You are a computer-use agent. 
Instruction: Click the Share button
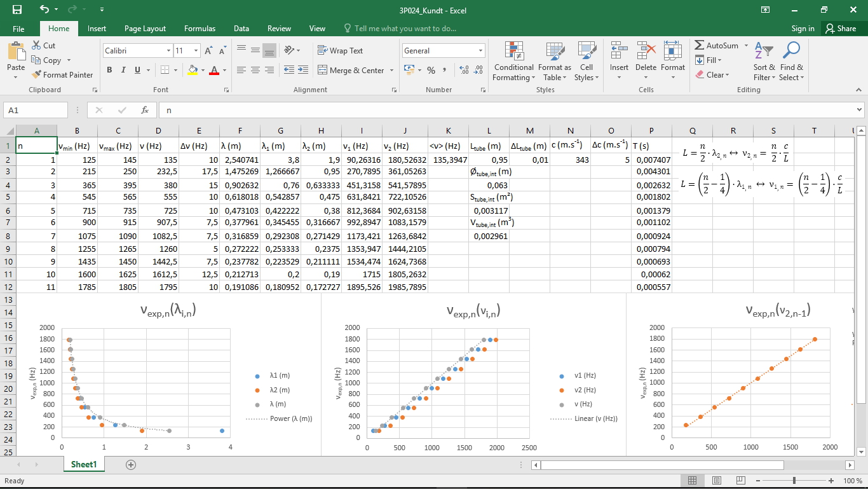pyautogui.click(x=840, y=29)
